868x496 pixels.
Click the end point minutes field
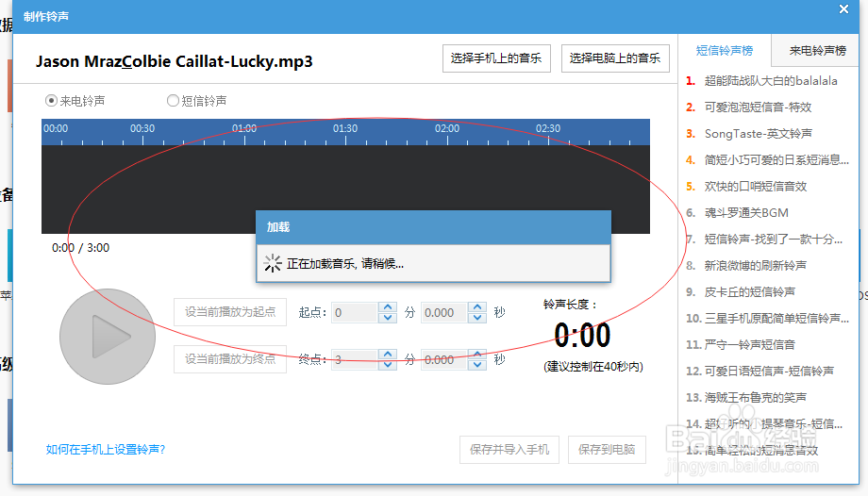[x=355, y=360]
